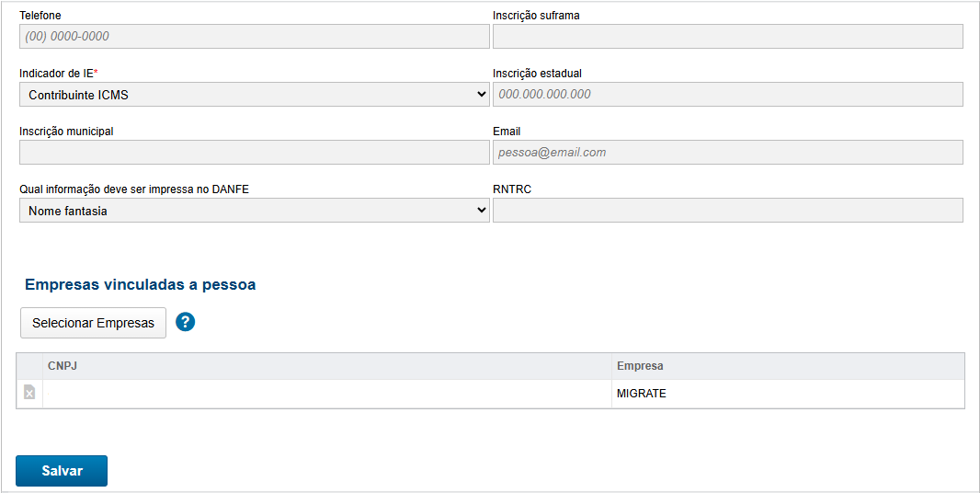Screen dimensions: 980x493
Task: Click the empty CNPJ cell in MIGRATE row
Action: pos(326,394)
